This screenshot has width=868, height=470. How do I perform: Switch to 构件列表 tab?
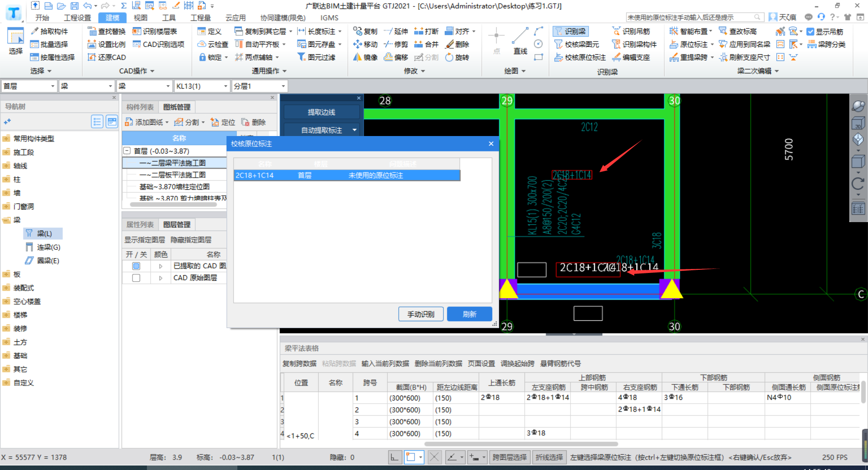click(140, 107)
